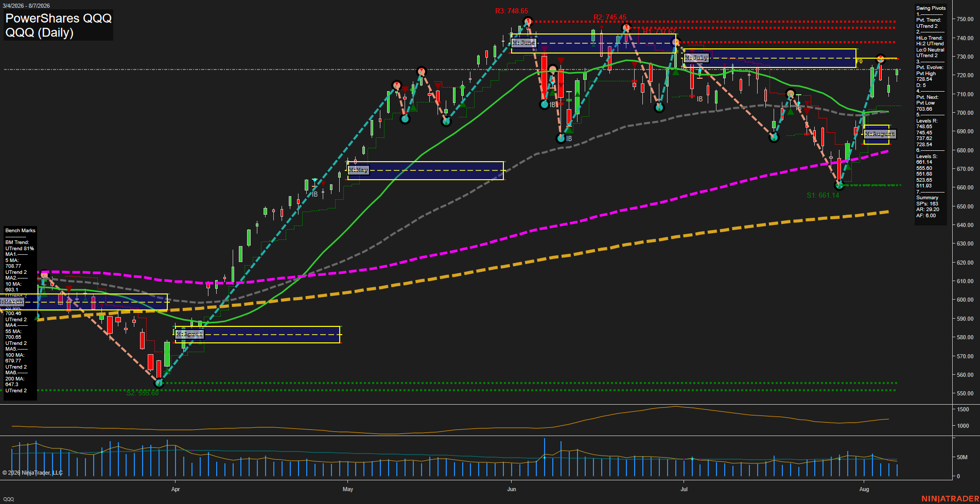
Task: Click the 650.00 price axis label
Action: [x=965, y=206]
